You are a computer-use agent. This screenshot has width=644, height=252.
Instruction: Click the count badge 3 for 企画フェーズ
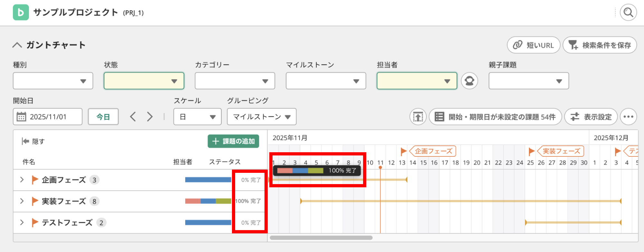(94, 180)
